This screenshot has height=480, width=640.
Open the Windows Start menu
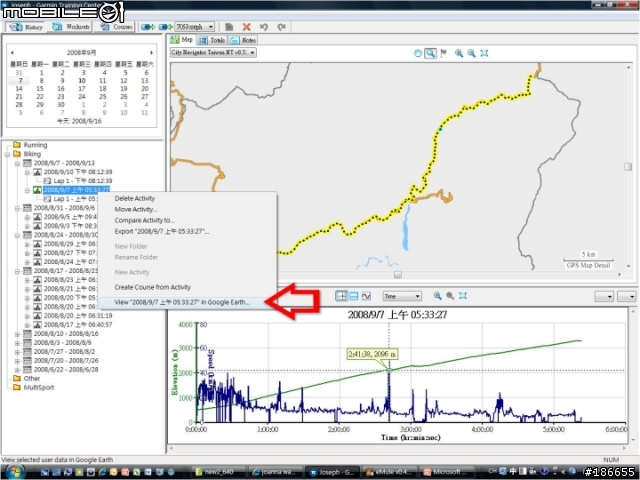tap(14, 471)
